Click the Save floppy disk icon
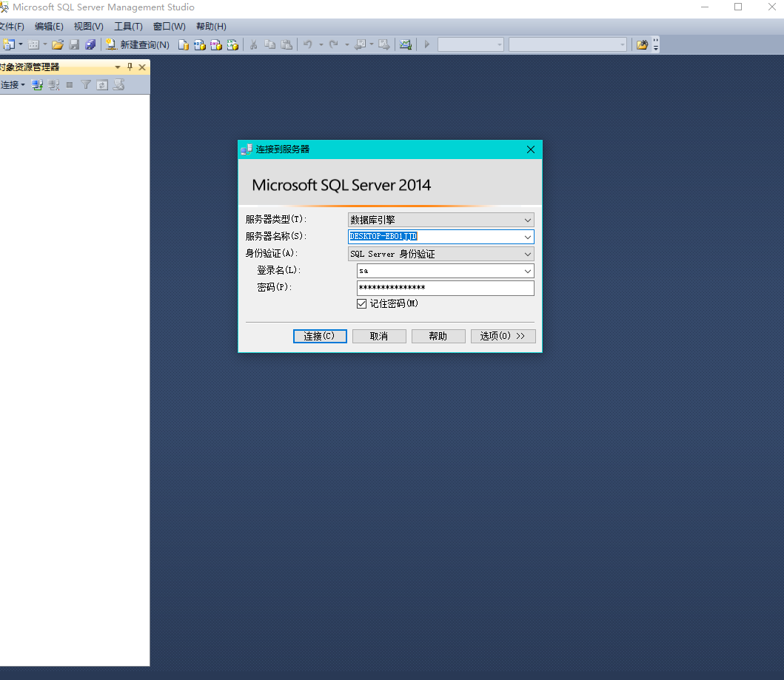 coord(74,44)
